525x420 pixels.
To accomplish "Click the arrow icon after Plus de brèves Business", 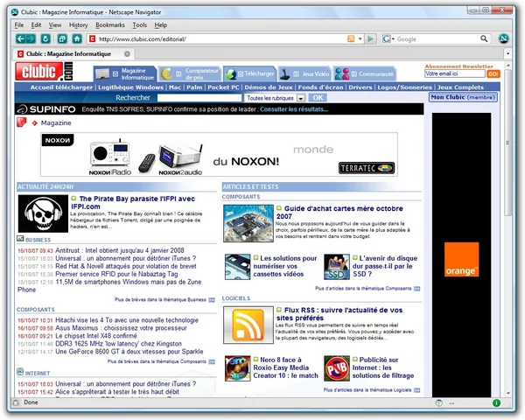I will pyautogui.click(x=212, y=300).
